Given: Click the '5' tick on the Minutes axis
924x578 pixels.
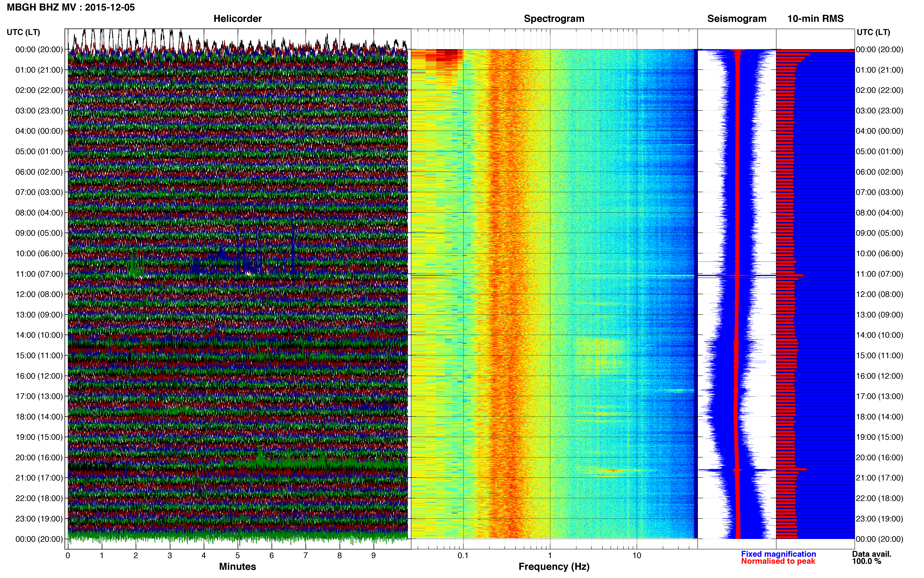Looking at the screenshot, I should 238,555.
